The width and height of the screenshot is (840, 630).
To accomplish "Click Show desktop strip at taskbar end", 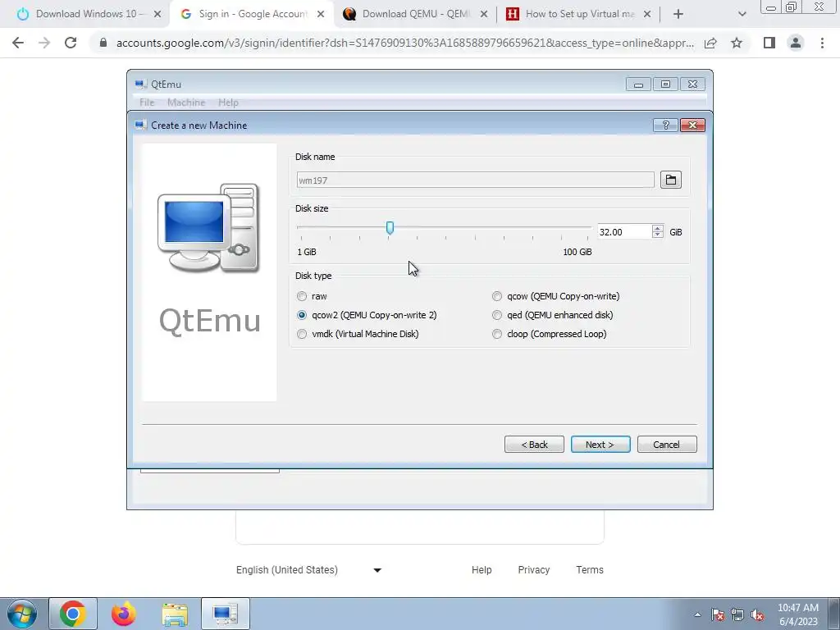I will click(x=834, y=614).
